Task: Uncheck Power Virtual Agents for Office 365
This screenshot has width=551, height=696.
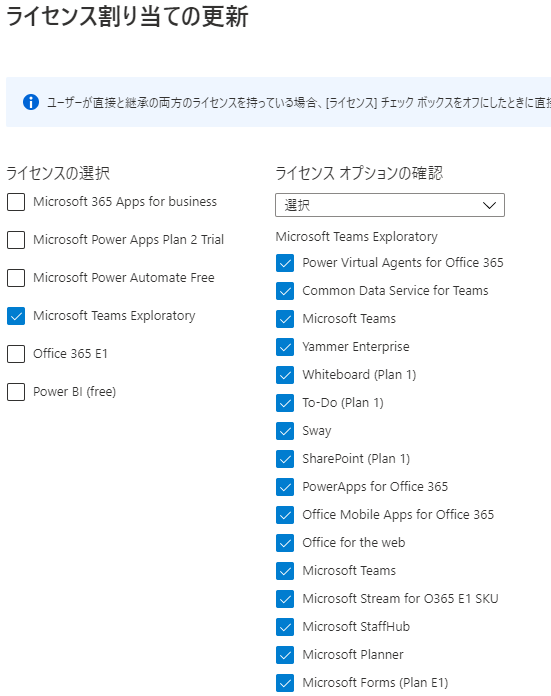Action: (285, 263)
